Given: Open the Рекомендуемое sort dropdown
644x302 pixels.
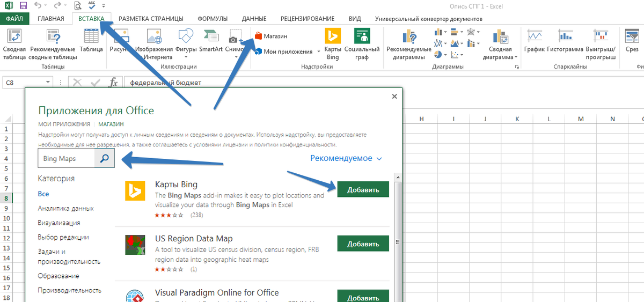Looking at the screenshot, I should click(x=346, y=158).
